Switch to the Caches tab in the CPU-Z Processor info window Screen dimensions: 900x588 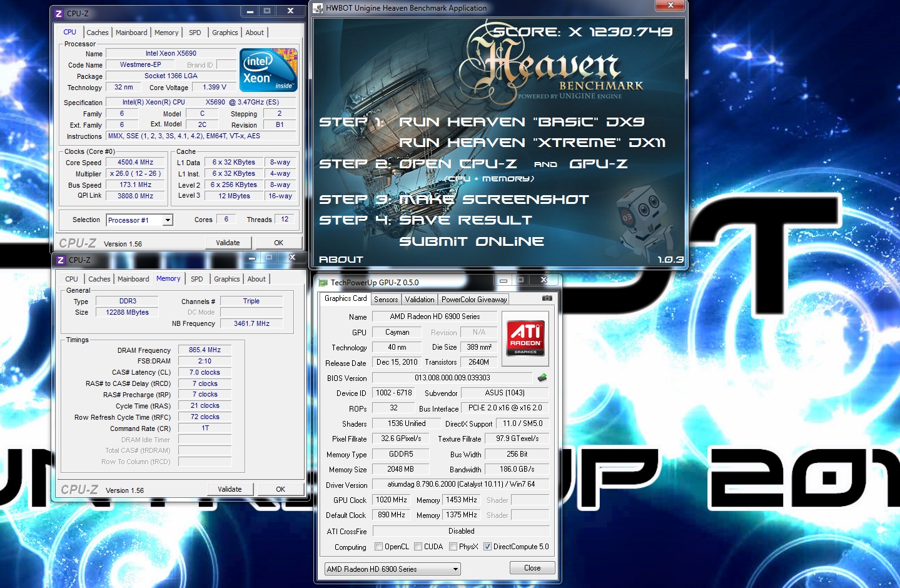tap(98, 33)
